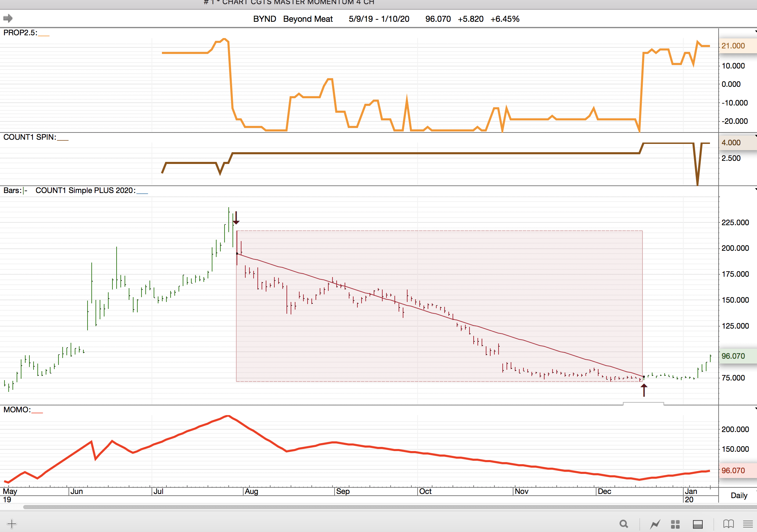Open the Daily periodicity selector
Viewport: 757px width, 532px height.
click(x=739, y=495)
